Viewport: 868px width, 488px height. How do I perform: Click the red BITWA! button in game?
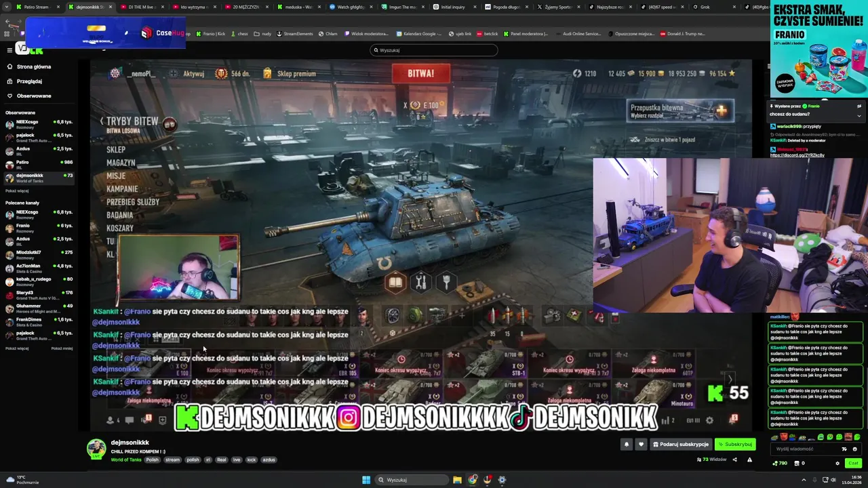[x=420, y=73]
